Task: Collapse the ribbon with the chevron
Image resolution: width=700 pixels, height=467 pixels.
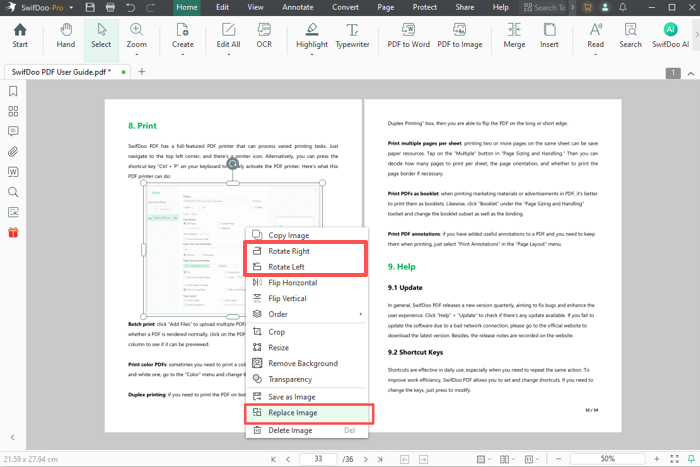Action: pyautogui.click(x=691, y=74)
